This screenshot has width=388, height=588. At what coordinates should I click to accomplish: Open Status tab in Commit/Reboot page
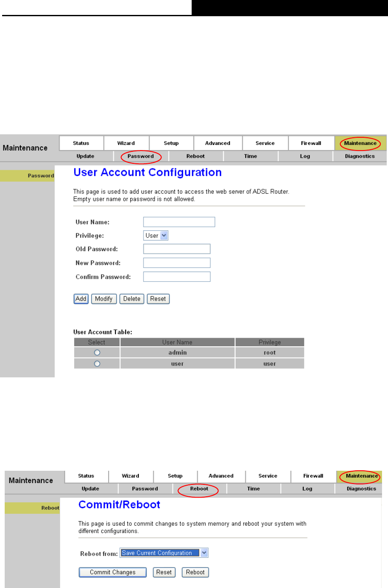click(x=86, y=476)
